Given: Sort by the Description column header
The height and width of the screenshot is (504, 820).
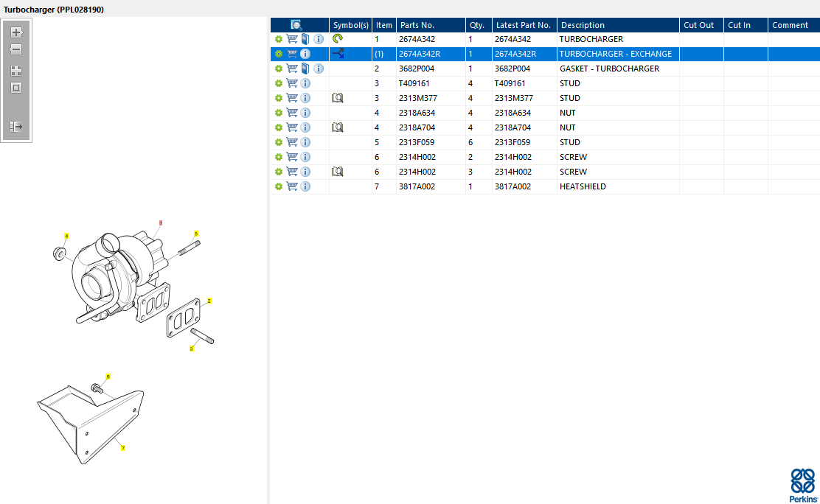Looking at the screenshot, I should [618, 25].
